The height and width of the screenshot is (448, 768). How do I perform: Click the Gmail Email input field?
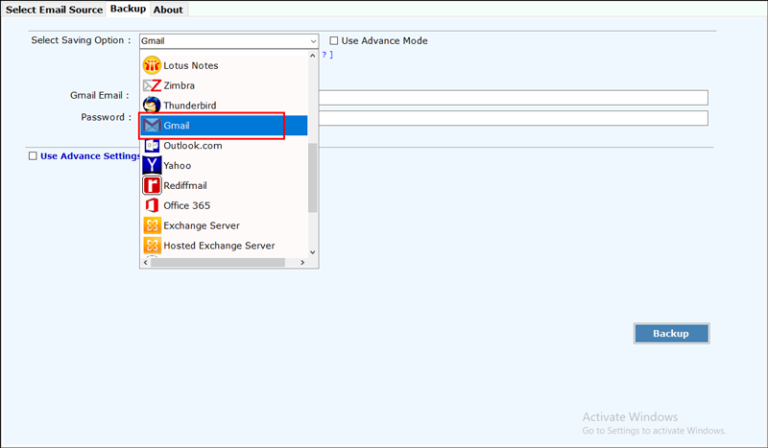tap(513, 97)
